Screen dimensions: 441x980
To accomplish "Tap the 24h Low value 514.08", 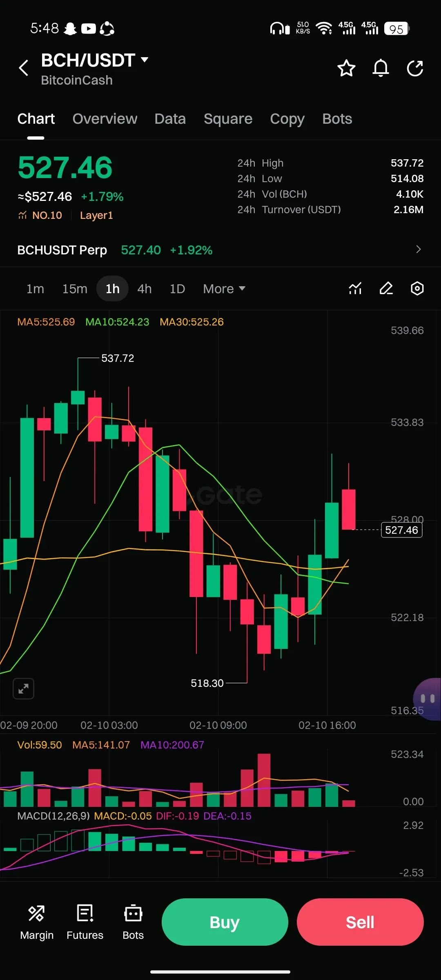I will pyautogui.click(x=407, y=178).
